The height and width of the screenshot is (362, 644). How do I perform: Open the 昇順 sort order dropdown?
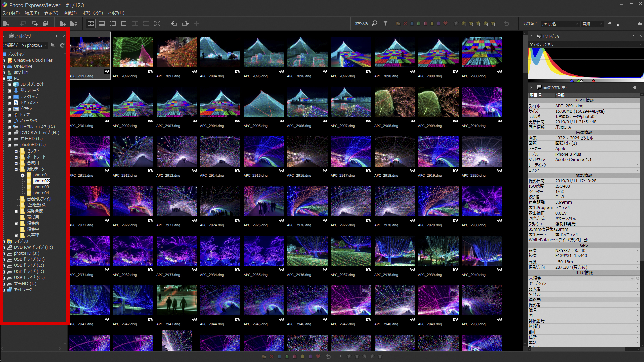click(x=592, y=24)
